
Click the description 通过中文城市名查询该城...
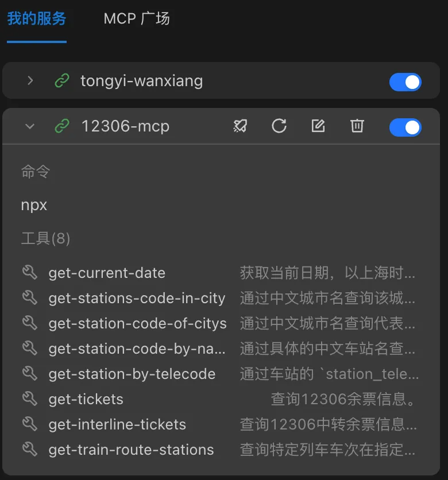pos(327,298)
